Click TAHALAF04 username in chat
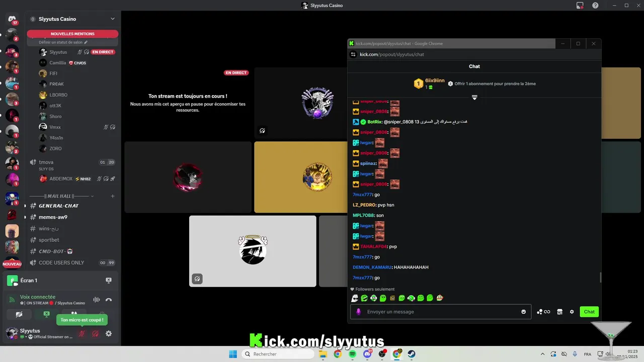This screenshot has height=362, width=644. [373, 247]
